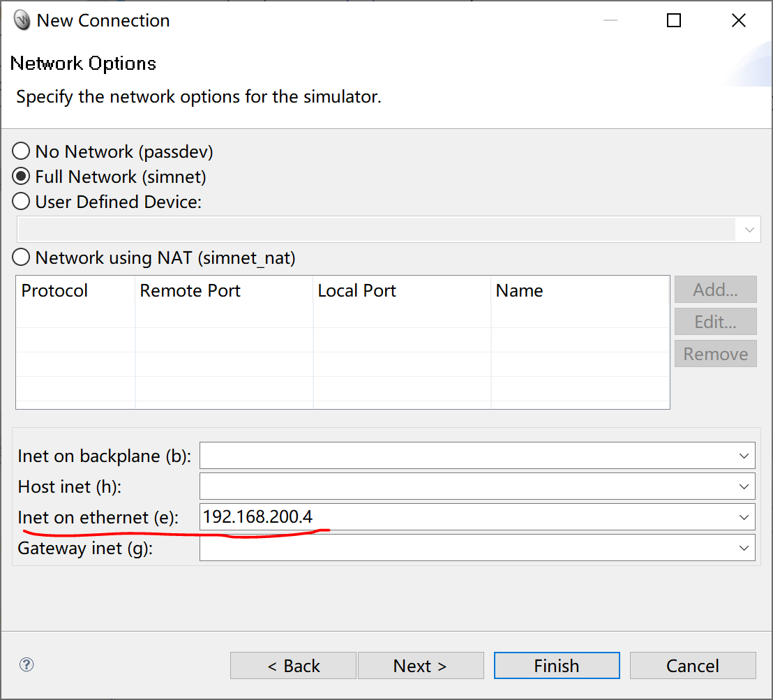This screenshot has width=773, height=700.
Task: Enable Network using NAT (simnet_nat)
Action: (x=20, y=257)
